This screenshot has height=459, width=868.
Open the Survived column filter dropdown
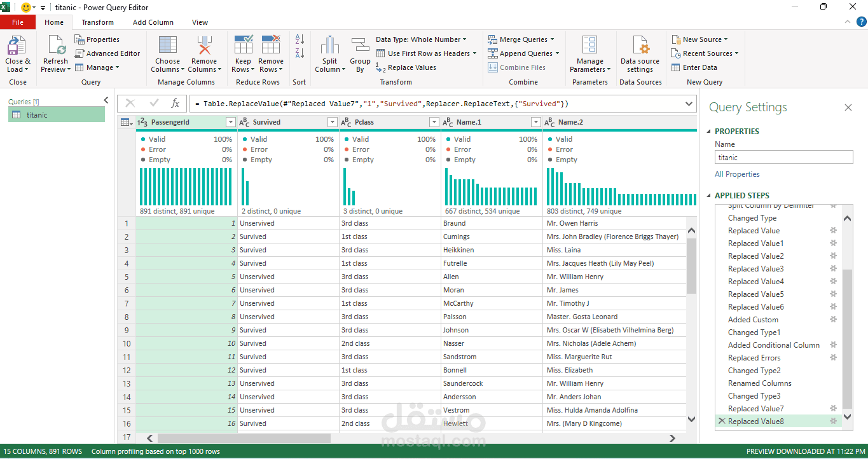(332, 122)
